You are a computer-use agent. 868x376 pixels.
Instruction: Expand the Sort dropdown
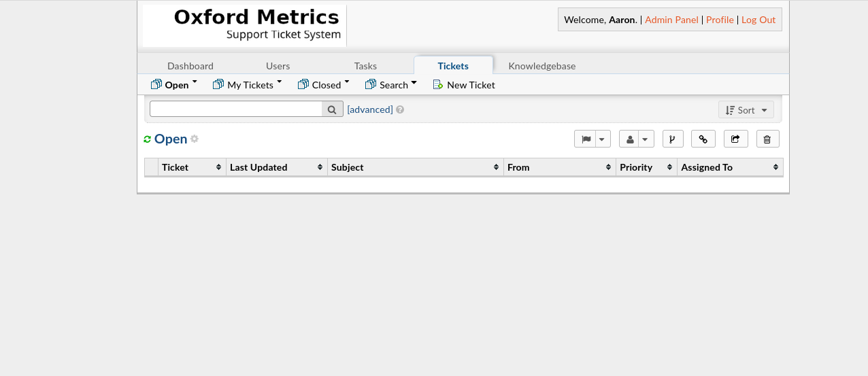pyautogui.click(x=746, y=110)
